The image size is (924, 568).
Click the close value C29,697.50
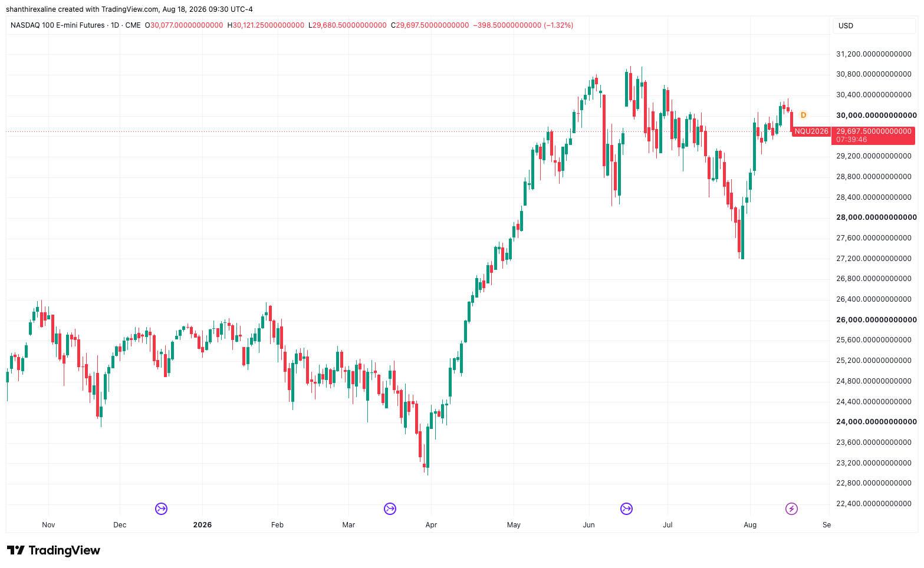click(x=430, y=25)
